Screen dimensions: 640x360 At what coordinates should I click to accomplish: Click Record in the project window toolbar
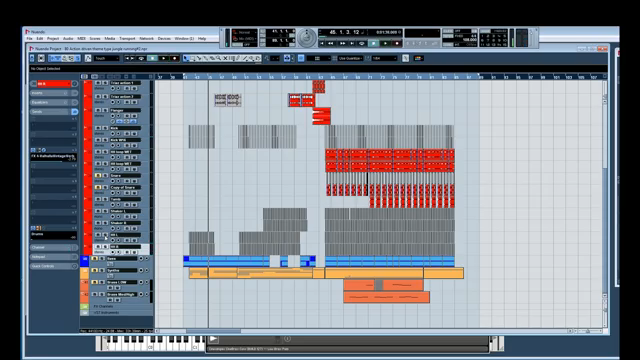coord(174,58)
